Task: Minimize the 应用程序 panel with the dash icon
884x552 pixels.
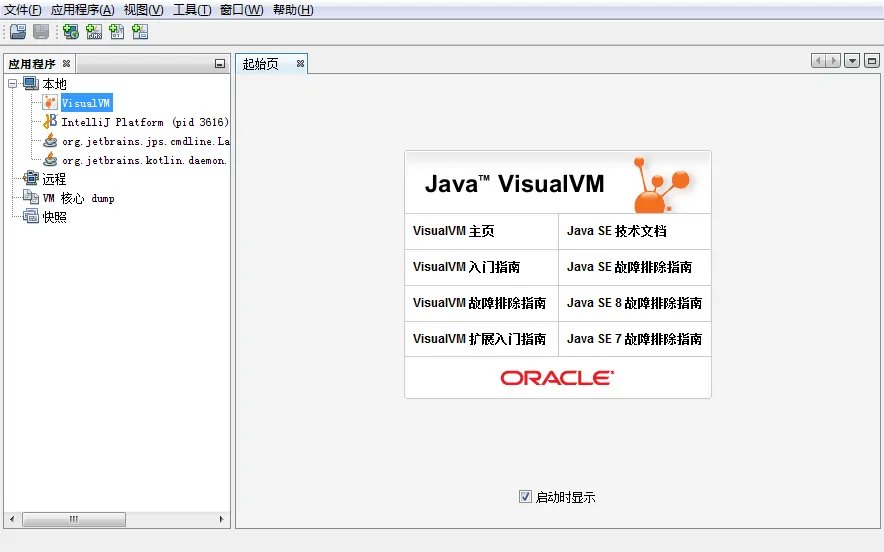Action: 220,64
